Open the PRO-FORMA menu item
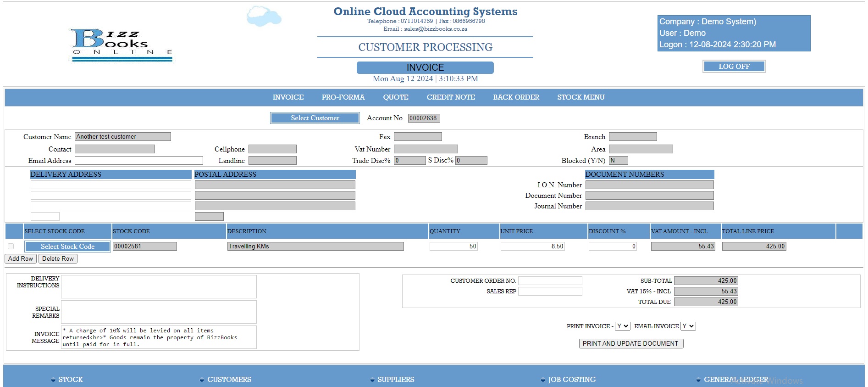868x387 pixels. point(343,97)
